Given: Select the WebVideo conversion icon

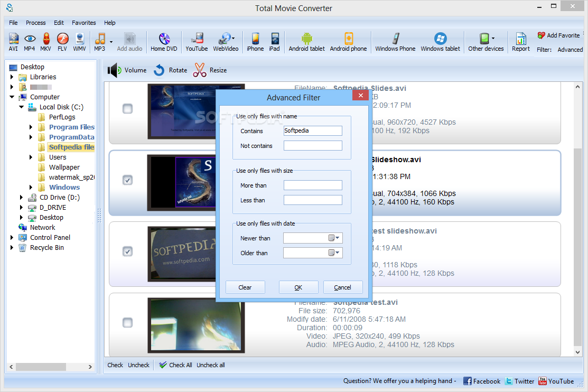Looking at the screenshot, I should tap(226, 42).
